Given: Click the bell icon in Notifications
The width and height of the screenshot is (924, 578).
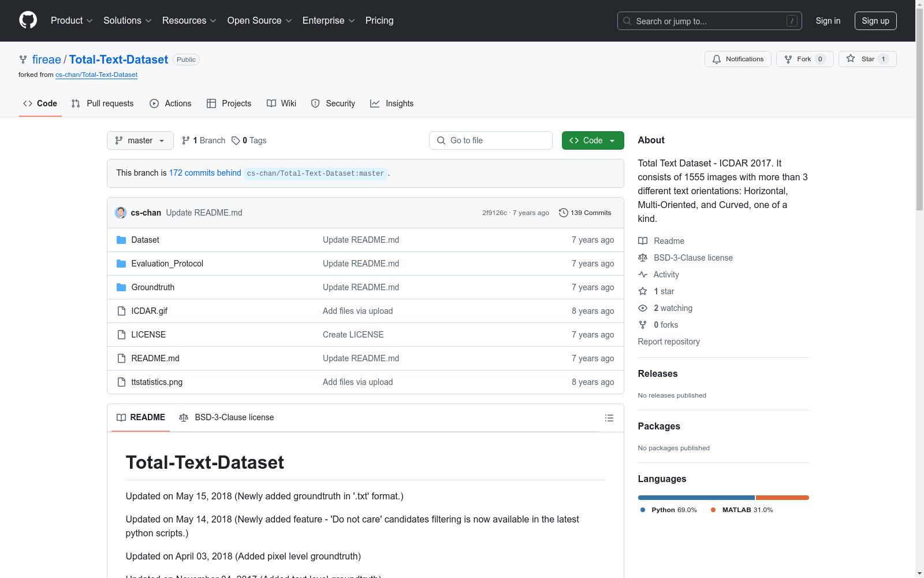Looking at the screenshot, I should point(717,59).
